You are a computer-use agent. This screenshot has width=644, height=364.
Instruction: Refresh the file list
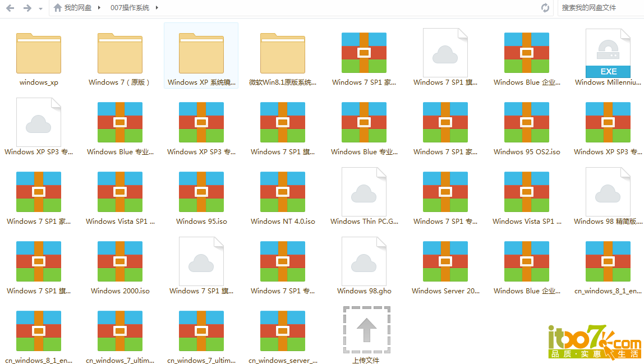point(545,8)
